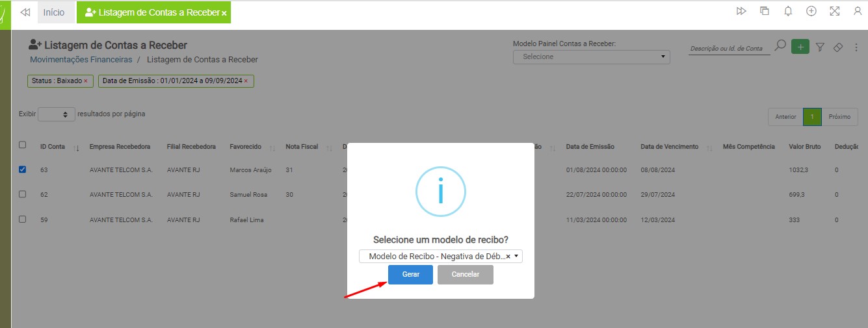Click the filter funnel icon
This screenshot has width=868, height=328.
coord(820,47)
